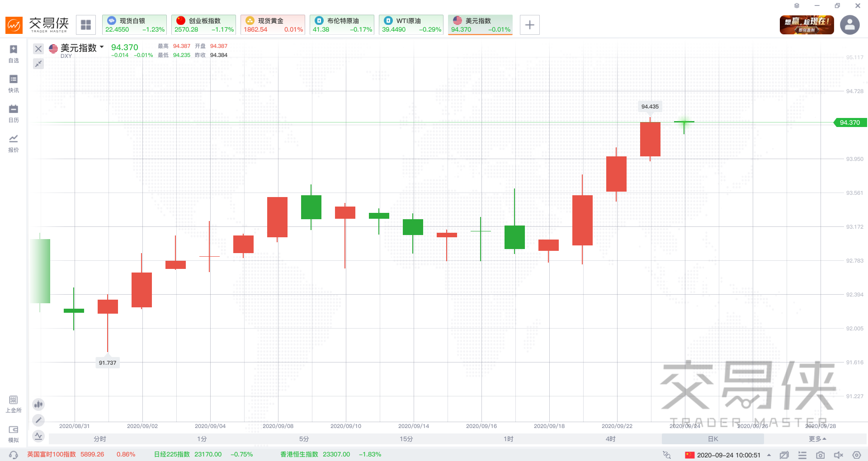The width and height of the screenshot is (868, 461).
Task: Click the 英国富时100指数 ticker
Action: [81, 454]
